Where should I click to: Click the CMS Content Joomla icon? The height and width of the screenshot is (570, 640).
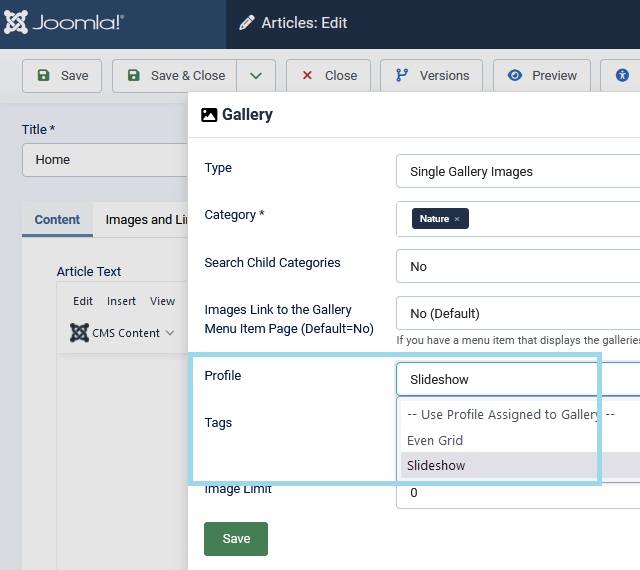[x=80, y=333]
